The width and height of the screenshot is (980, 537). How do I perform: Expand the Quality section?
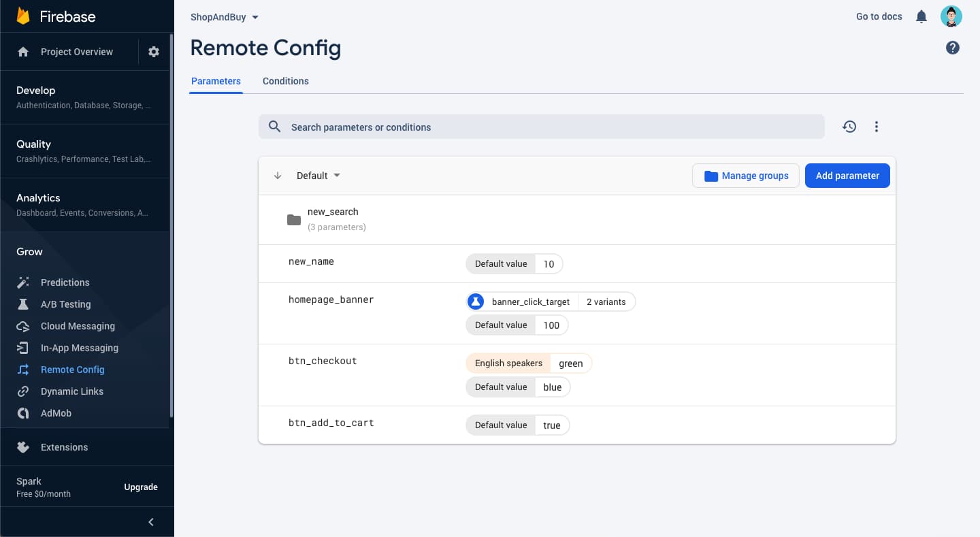pyautogui.click(x=84, y=151)
